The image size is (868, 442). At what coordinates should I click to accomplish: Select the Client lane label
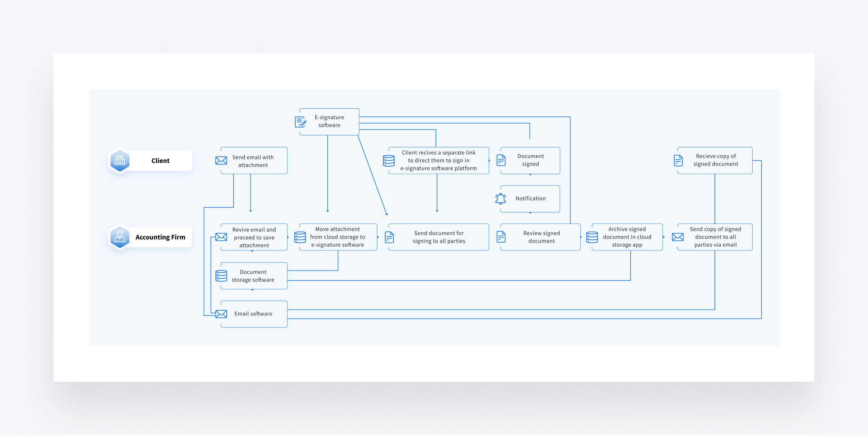click(x=160, y=161)
